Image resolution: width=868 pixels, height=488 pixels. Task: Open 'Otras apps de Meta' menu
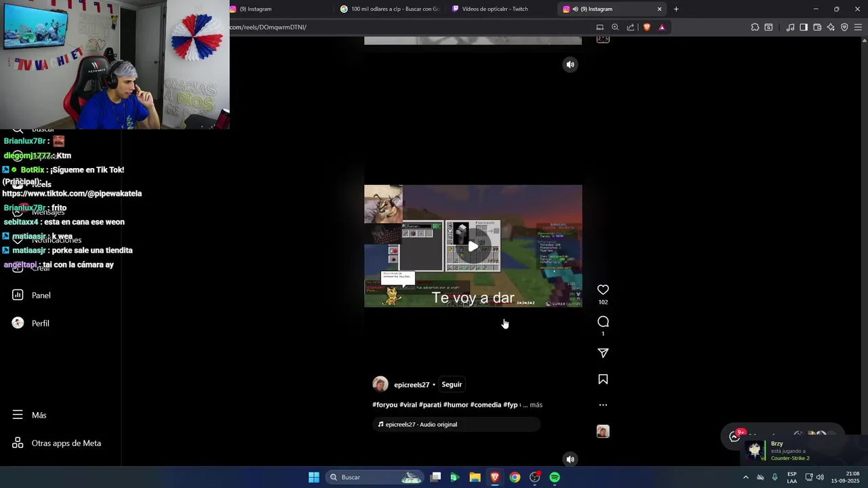pyautogui.click(x=66, y=443)
